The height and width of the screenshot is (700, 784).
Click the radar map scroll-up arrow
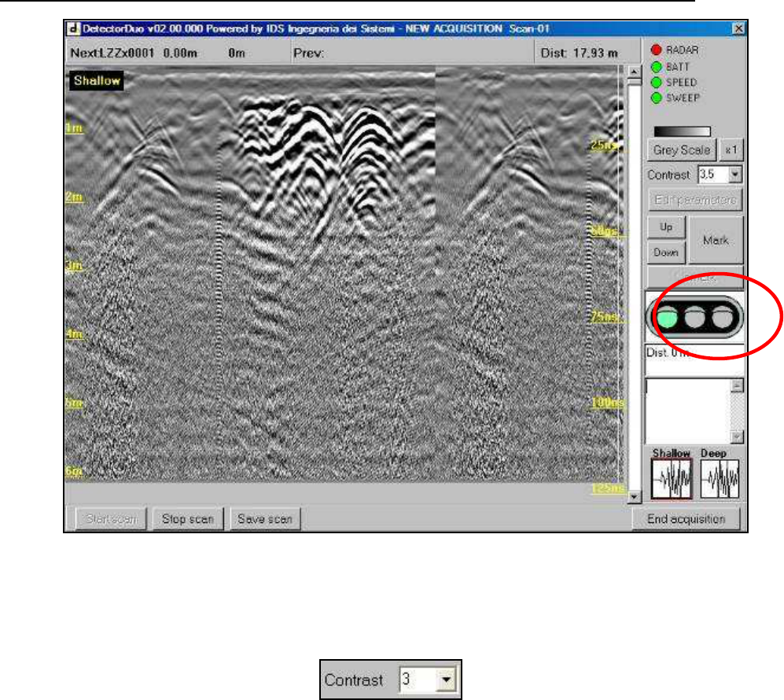634,72
